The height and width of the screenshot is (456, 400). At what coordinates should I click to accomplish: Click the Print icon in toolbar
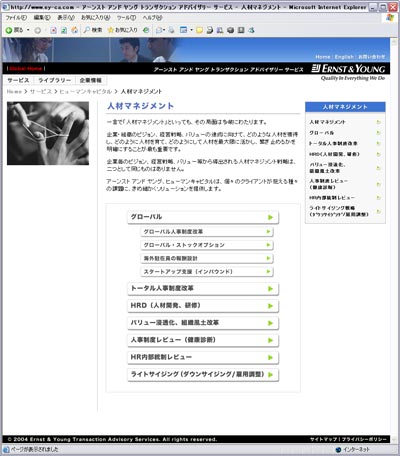pyautogui.click(x=171, y=30)
